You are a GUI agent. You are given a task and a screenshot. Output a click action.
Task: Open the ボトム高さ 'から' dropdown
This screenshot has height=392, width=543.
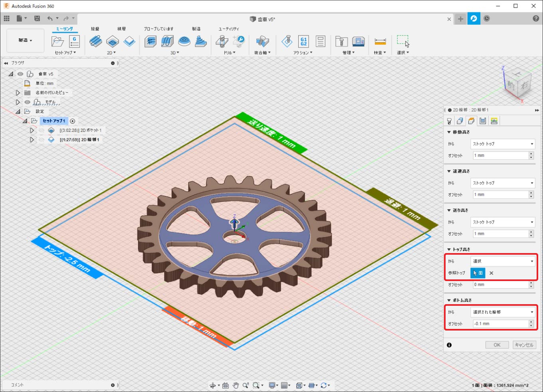(502, 312)
